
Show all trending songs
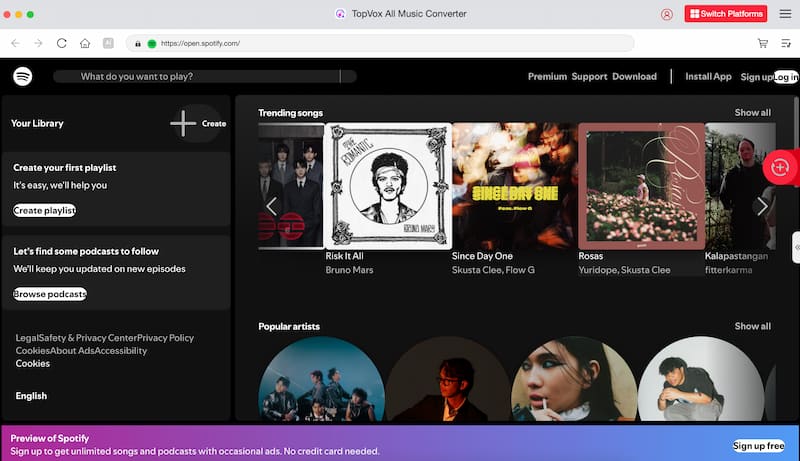(753, 113)
